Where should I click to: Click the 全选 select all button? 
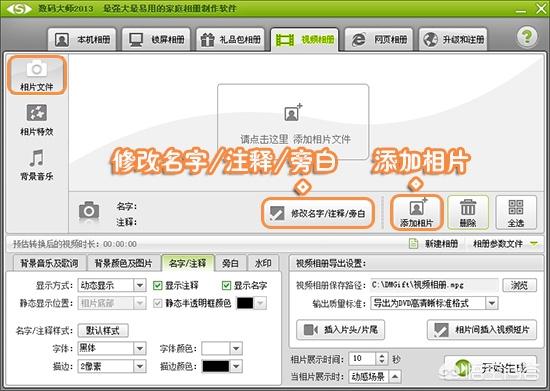516,213
